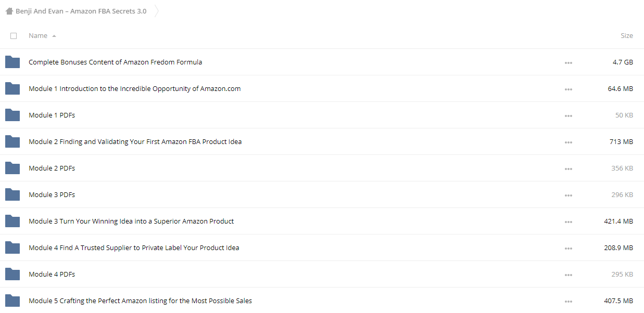
Task: Sort the list by the Size column header
Action: [627, 36]
